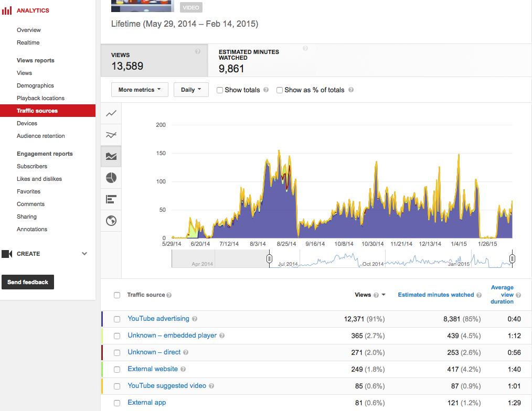Open the interactive map globe view
This screenshot has height=411, width=532.
111,221
